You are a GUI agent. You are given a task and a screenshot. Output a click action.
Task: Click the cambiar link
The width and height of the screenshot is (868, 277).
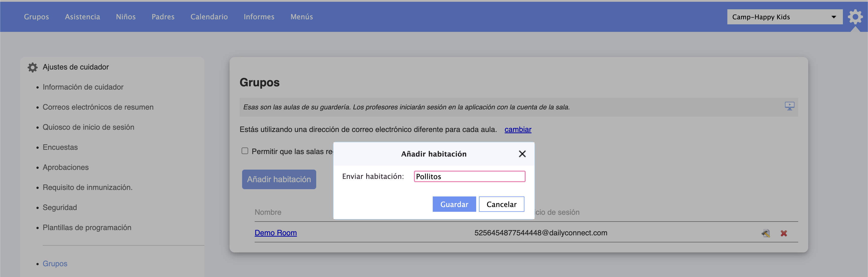pos(518,129)
